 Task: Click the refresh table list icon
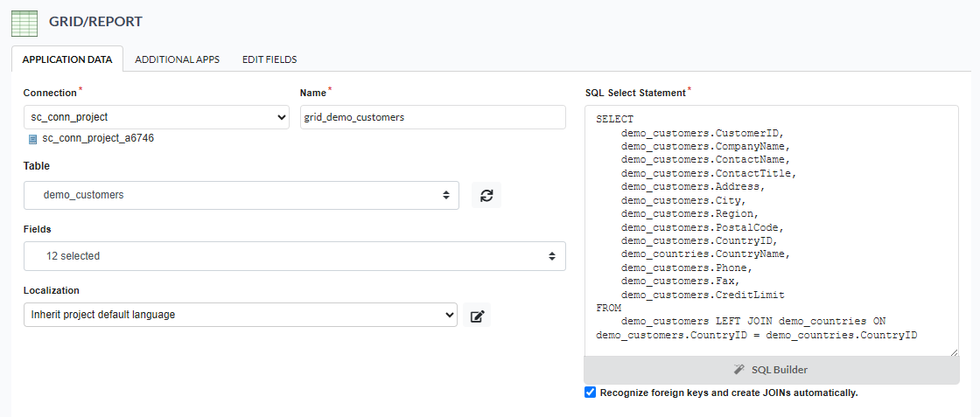click(x=486, y=195)
